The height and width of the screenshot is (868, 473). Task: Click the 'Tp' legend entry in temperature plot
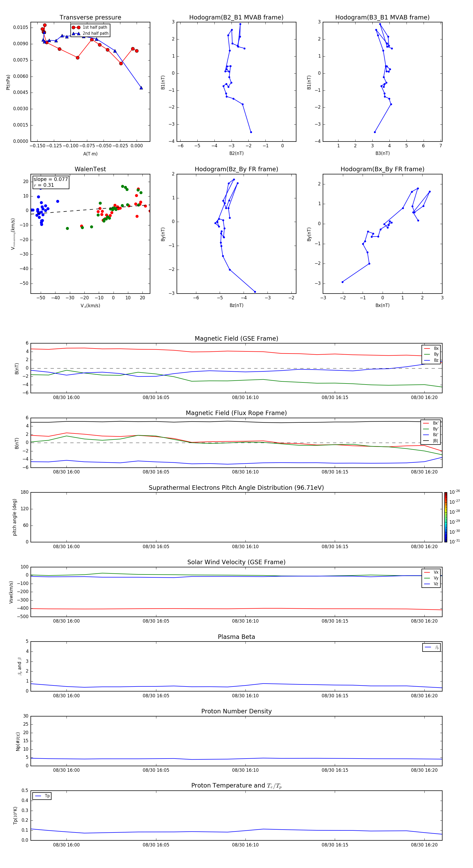[x=42, y=796]
